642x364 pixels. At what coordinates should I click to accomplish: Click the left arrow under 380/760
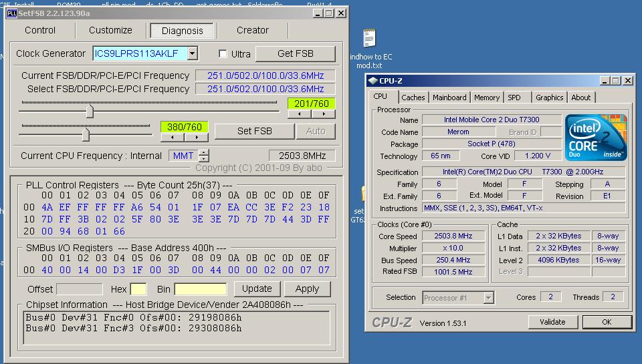coord(173,138)
